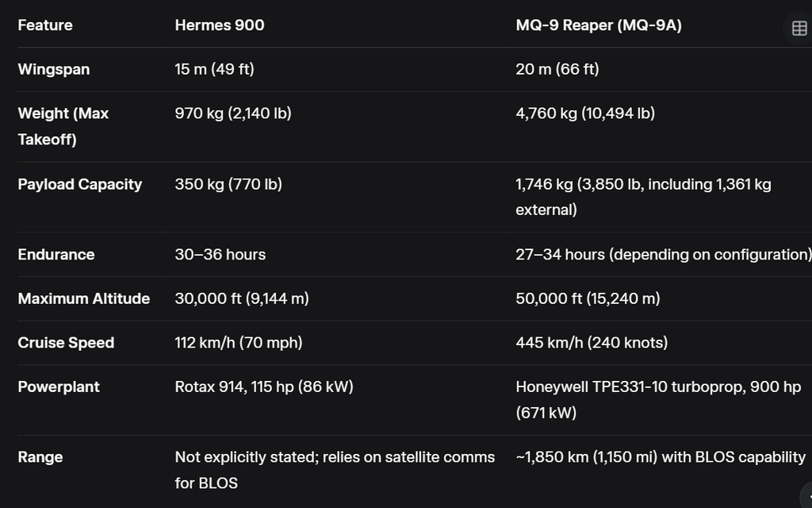Image resolution: width=812 pixels, height=508 pixels.
Task: Select the 350 kg (770 lb) cell
Action: point(228,184)
